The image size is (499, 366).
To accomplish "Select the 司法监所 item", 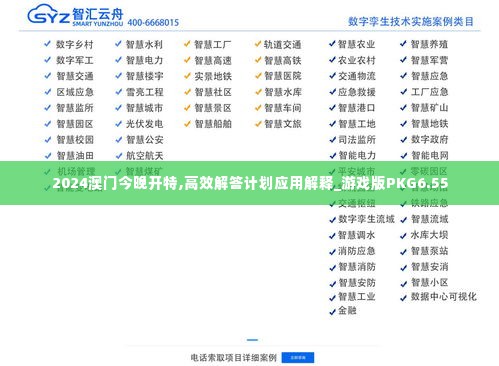I will (x=357, y=140).
